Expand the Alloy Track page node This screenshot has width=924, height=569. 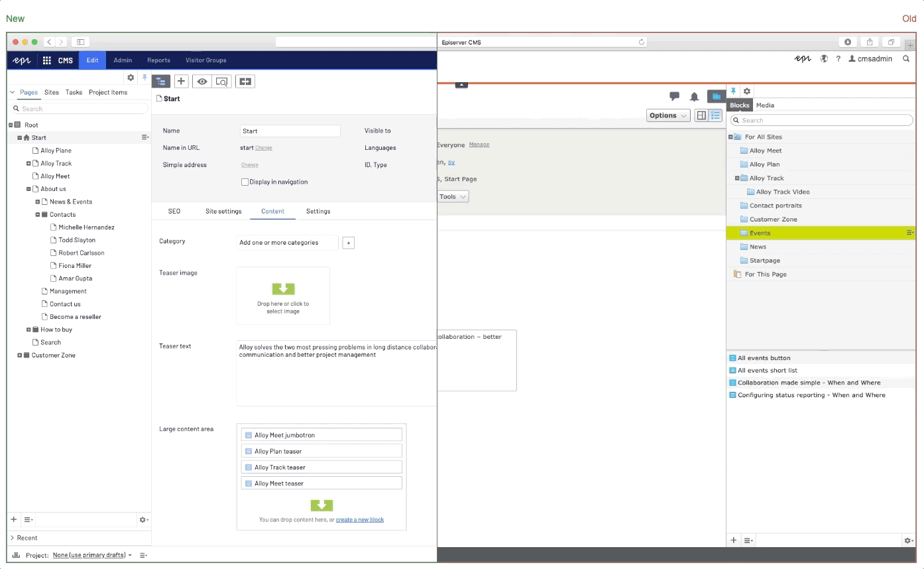[x=29, y=164]
